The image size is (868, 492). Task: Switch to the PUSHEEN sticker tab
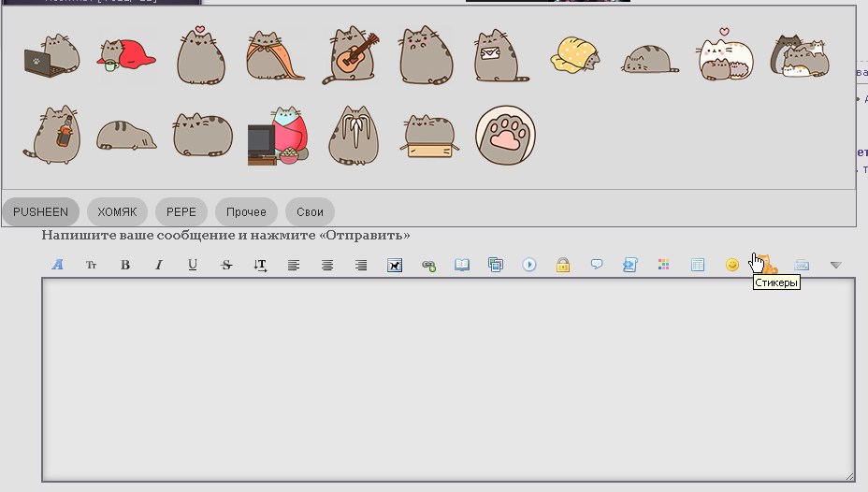40,212
